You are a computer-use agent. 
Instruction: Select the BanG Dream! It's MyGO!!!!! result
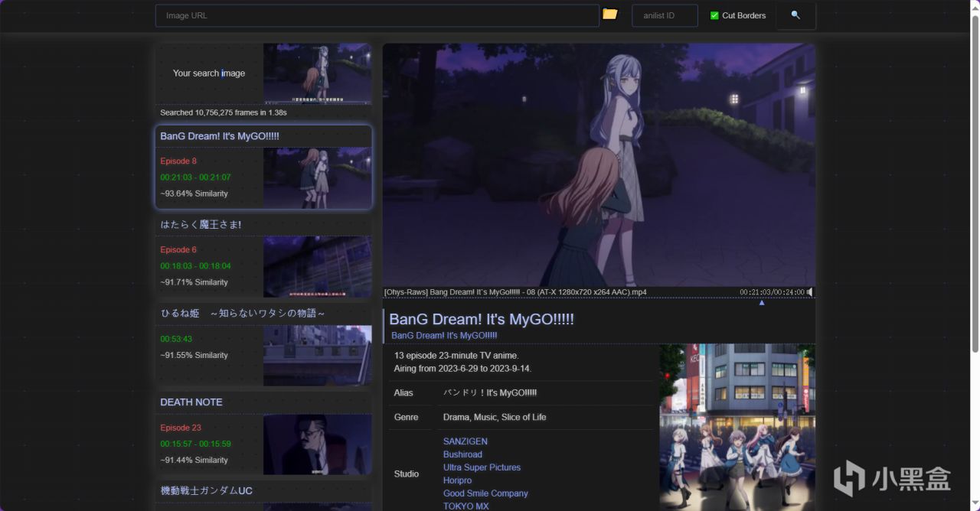263,168
